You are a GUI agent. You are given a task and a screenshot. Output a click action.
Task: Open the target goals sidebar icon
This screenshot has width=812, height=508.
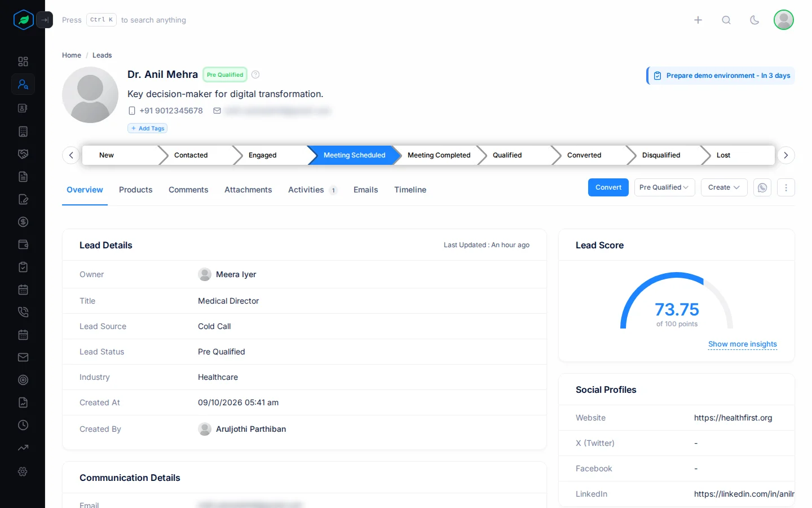[23, 380]
